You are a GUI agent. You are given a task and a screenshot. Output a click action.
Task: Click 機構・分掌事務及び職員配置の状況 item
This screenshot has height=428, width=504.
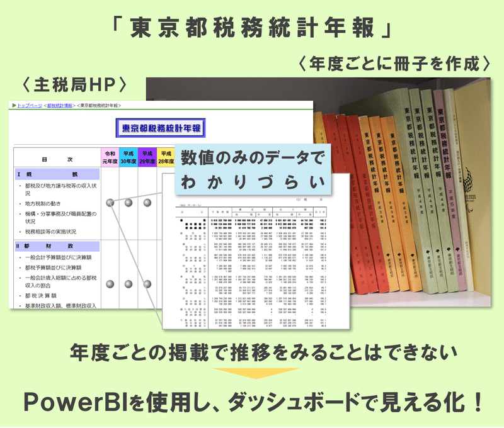point(60,218)
